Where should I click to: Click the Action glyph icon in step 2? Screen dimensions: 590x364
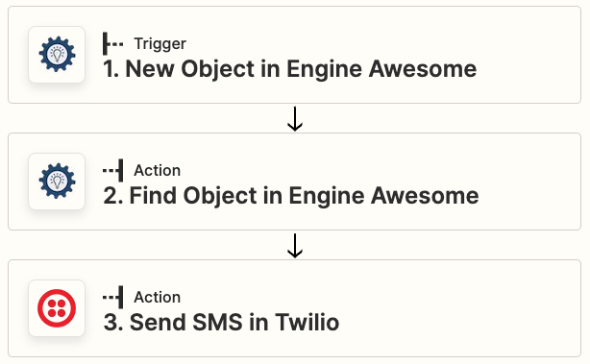[x=112, y=170]
